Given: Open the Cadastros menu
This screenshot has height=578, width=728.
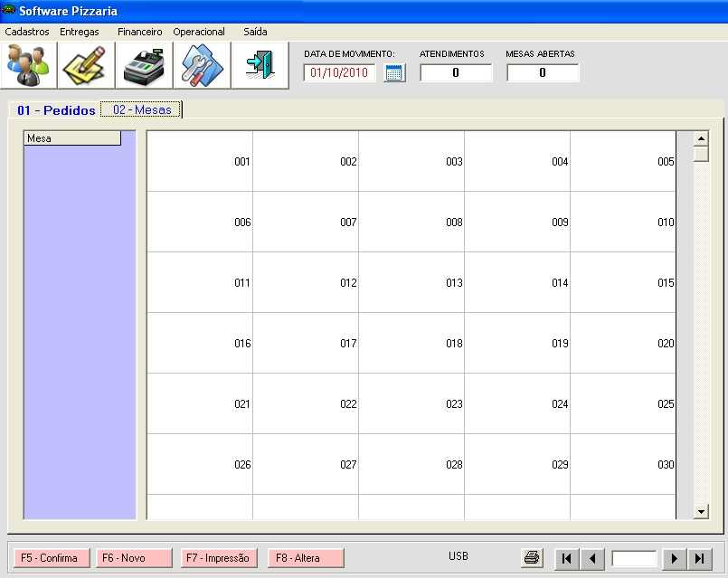Looking at the screenshot, I should tap(27, 32).
